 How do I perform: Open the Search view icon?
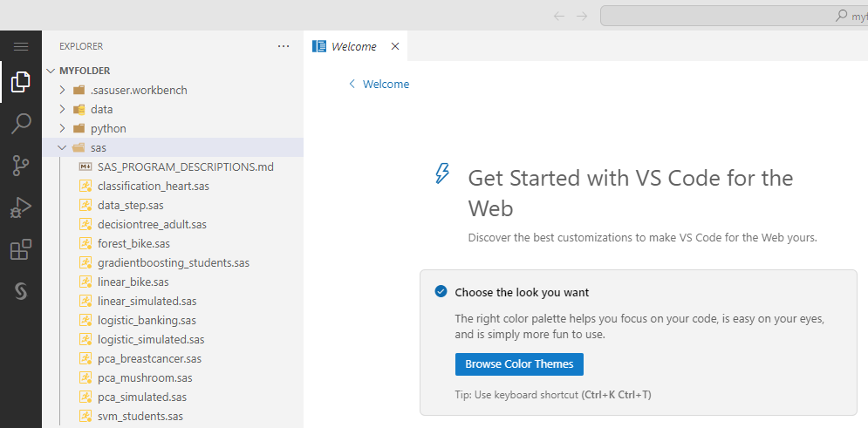point(21,124)
